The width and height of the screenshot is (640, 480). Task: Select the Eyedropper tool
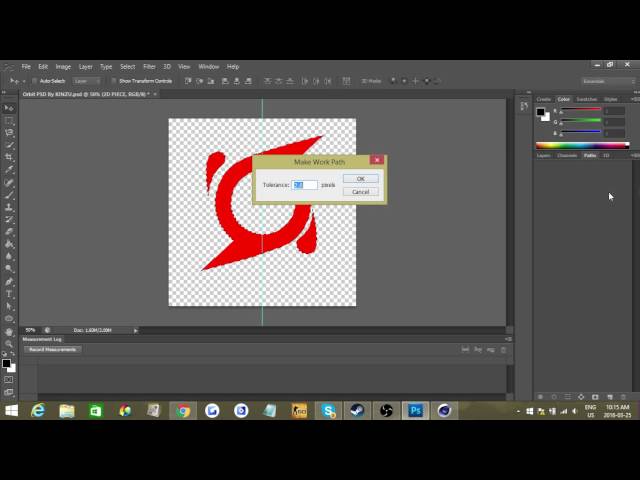point(9,169)
